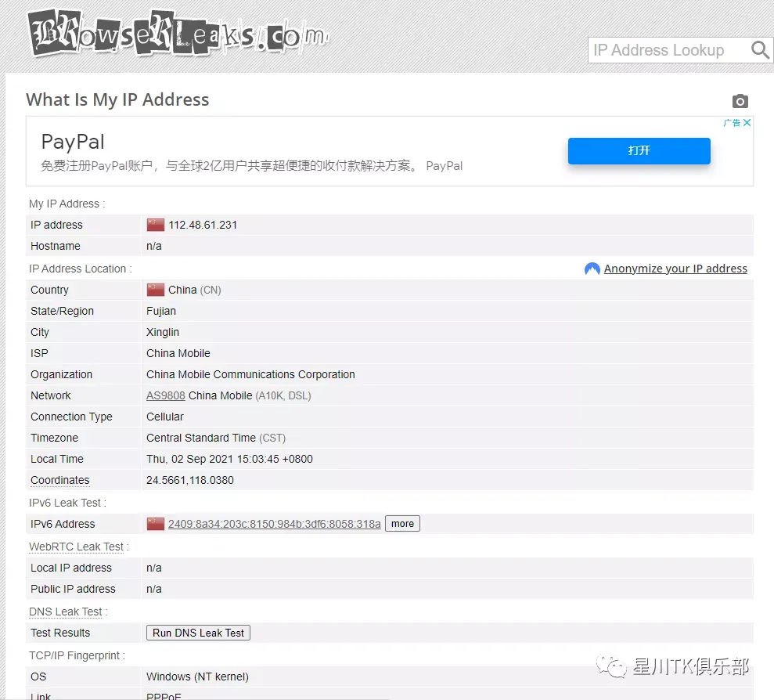Click the Public IP address label
The image size is (774, 700).
pyautogui.click(x=73, y=589)
